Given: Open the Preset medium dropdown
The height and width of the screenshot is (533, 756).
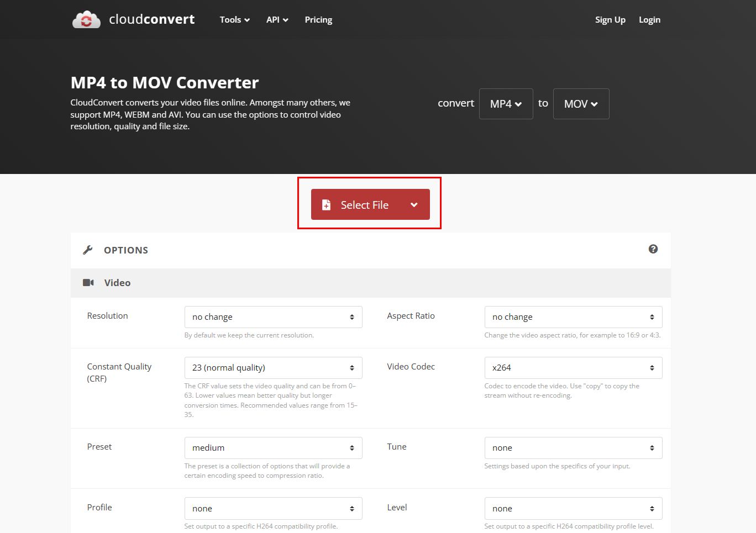Looking at the screenshot, I should pos(274,448).
